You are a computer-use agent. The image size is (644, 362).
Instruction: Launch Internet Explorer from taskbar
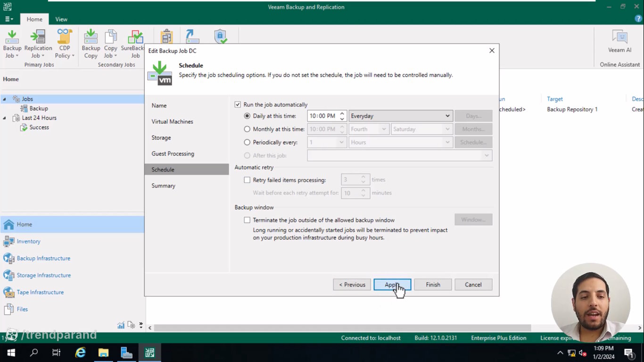pyautogui.click(x=81, y=353)
